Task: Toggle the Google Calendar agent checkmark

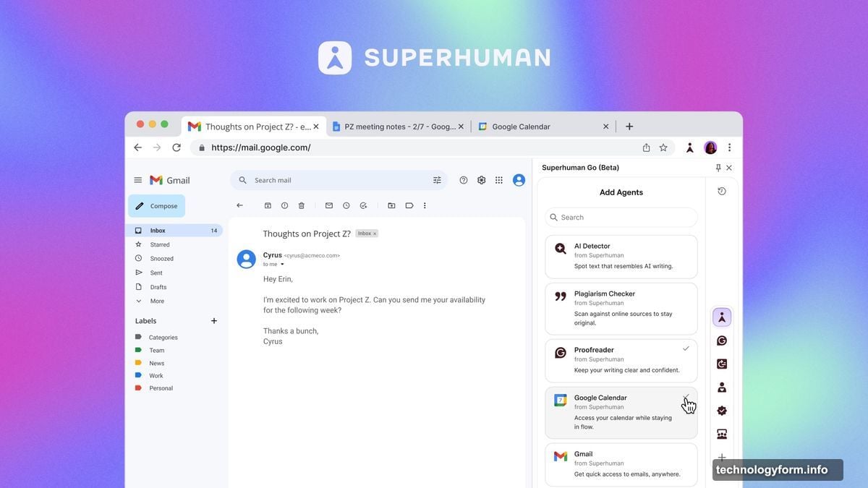Action: [x=686, y=397]
